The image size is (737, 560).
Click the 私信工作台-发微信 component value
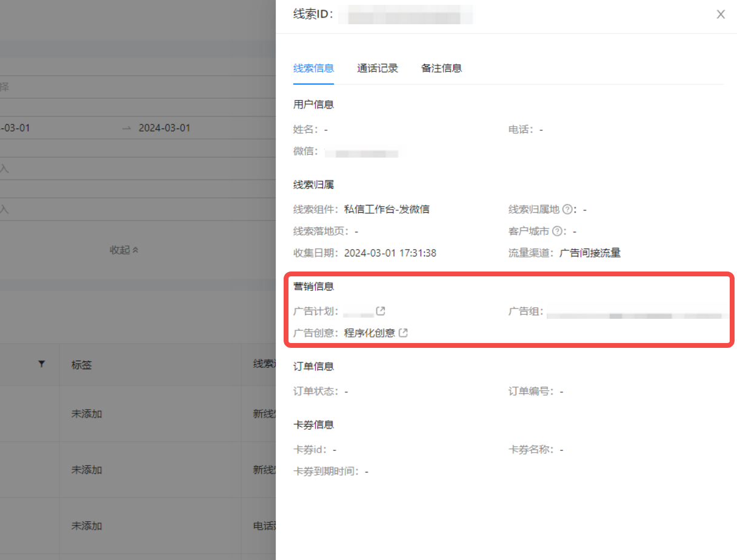[387, 210]
